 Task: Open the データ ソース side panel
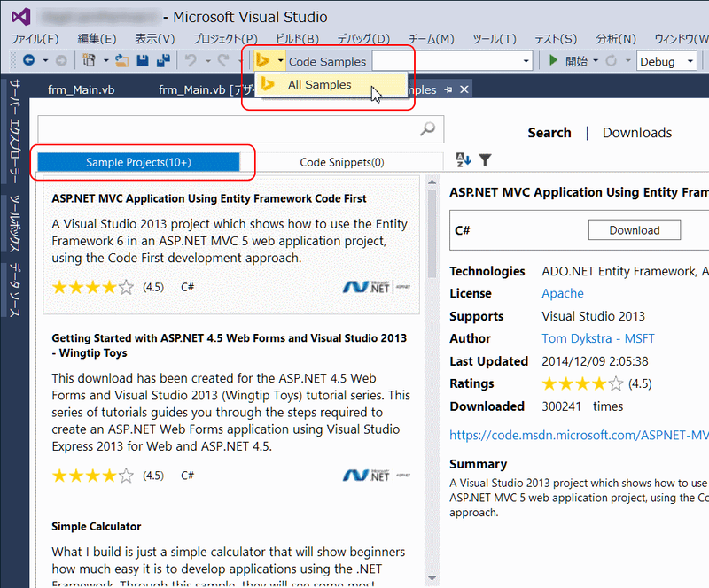15,290
